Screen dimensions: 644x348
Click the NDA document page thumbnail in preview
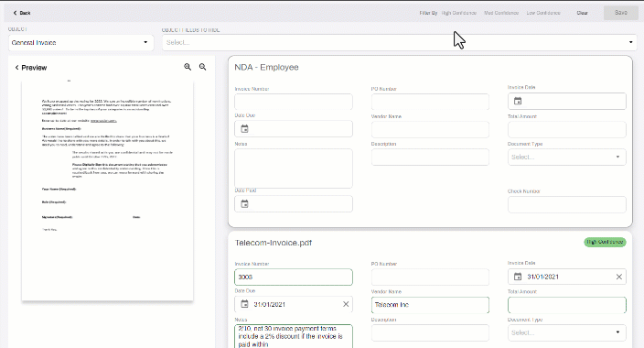107,190
